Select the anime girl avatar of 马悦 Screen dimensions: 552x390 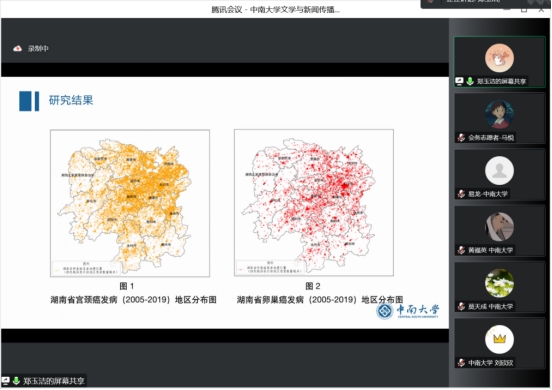[x=499, y=114]
